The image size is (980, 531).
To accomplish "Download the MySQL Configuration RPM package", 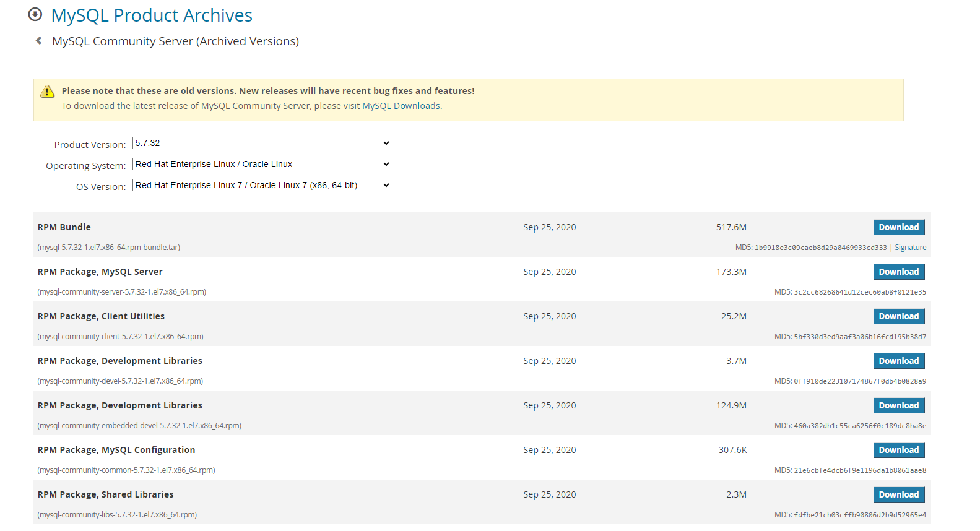I will click(899, 450).
